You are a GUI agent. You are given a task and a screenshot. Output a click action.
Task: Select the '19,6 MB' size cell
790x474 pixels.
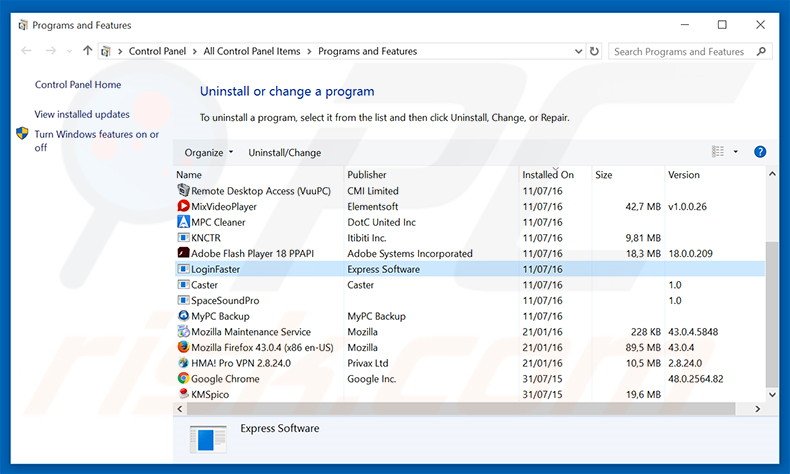[x=643, y=394]
